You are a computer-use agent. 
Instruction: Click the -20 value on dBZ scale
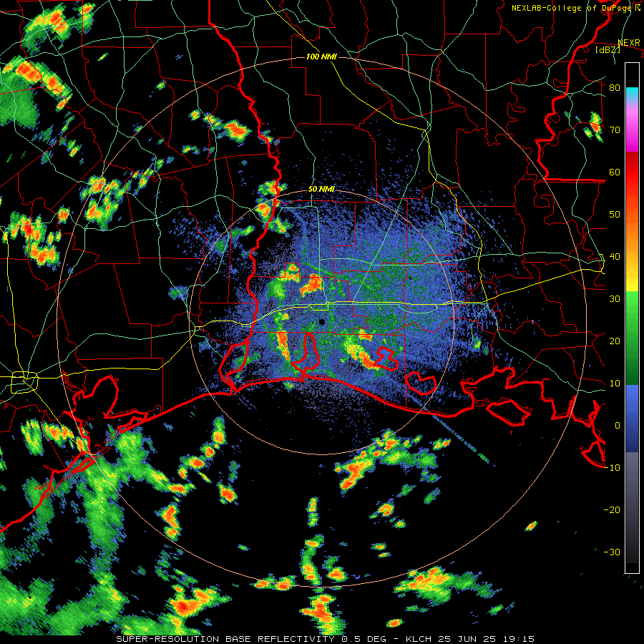(x=612, y=509)
